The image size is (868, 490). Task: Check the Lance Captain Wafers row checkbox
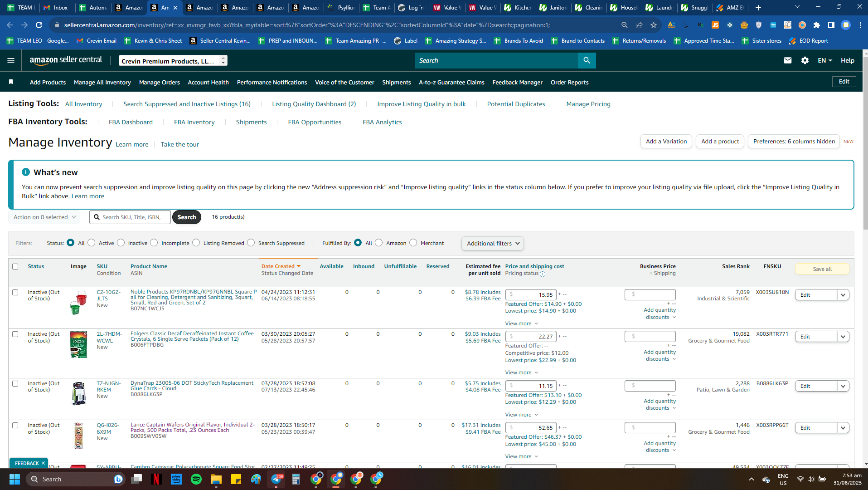click(x=15, y=425)
